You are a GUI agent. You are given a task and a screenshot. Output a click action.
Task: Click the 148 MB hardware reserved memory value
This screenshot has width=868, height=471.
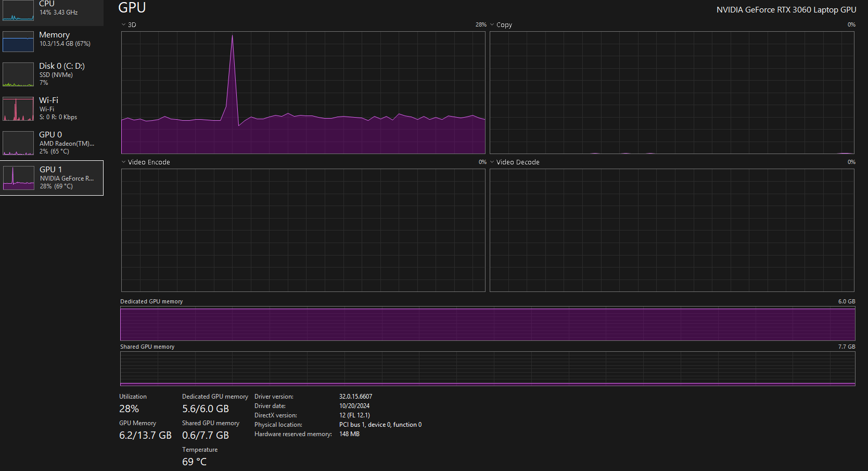(x=349, y=434)
